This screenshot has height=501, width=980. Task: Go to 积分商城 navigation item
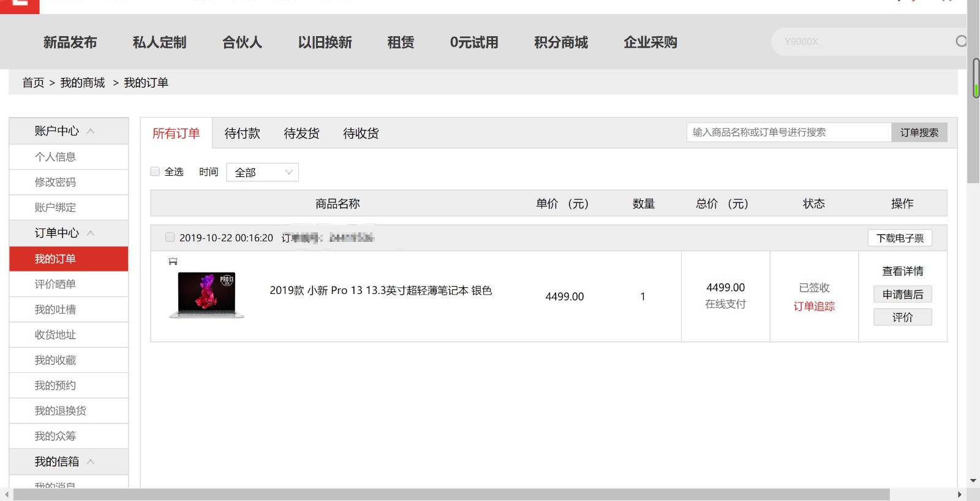[561, 42]
